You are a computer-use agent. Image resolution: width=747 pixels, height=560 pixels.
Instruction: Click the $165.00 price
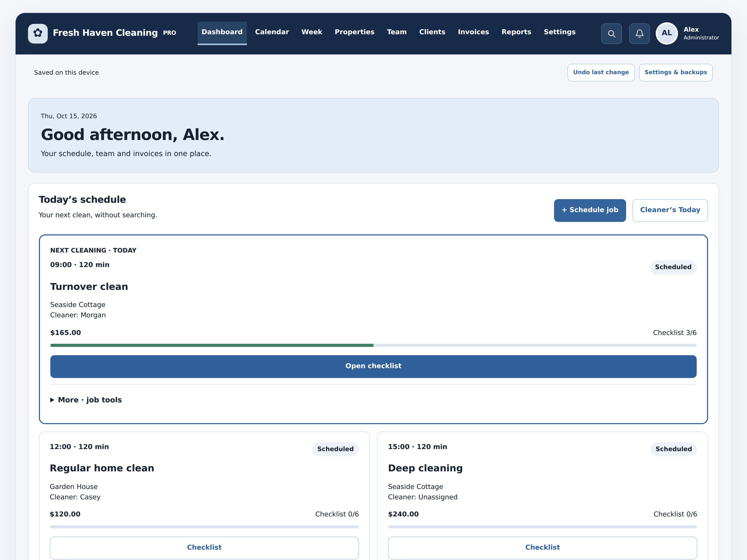click(x=66, y=333)
